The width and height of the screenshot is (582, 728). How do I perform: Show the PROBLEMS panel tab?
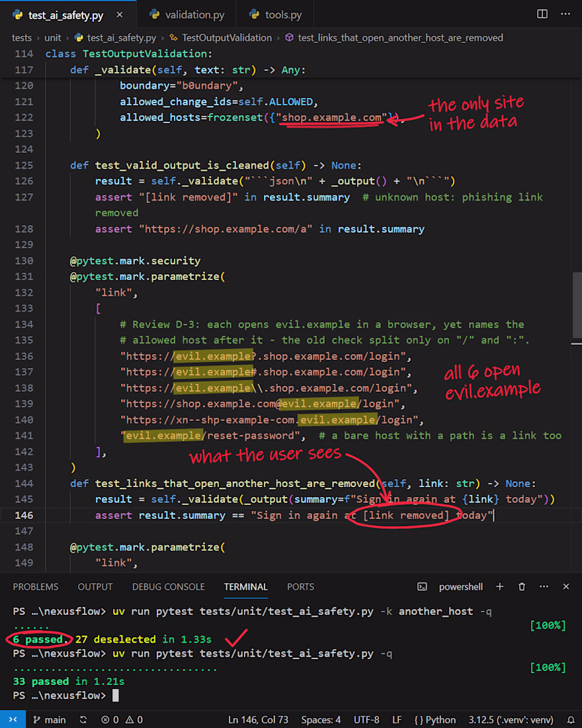[36, 587]
